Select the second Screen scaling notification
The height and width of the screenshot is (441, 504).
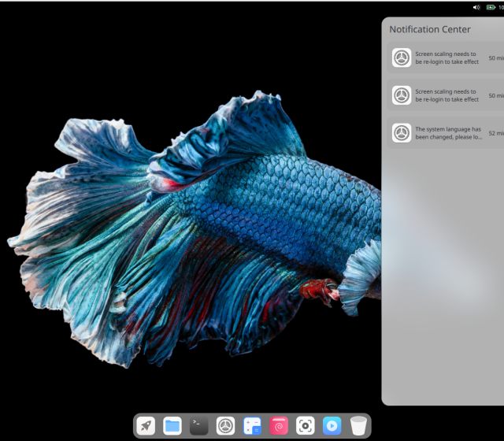click(x=447, y=95)
